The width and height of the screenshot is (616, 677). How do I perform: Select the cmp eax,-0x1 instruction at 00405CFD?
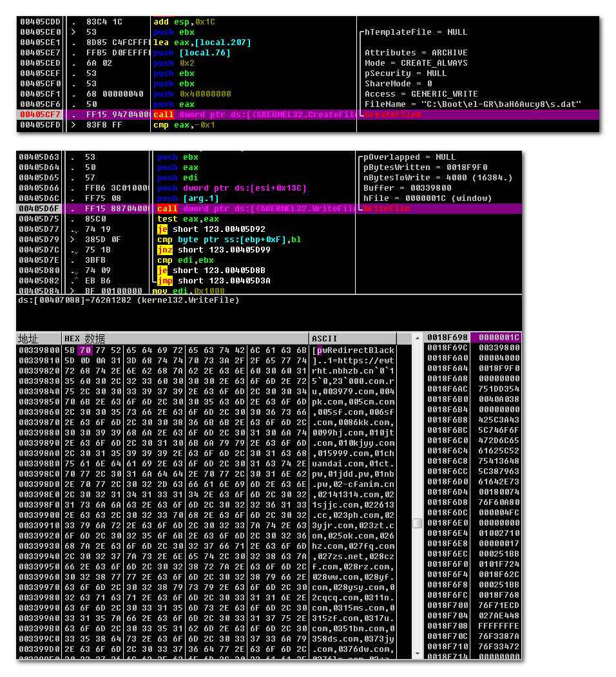184,125
